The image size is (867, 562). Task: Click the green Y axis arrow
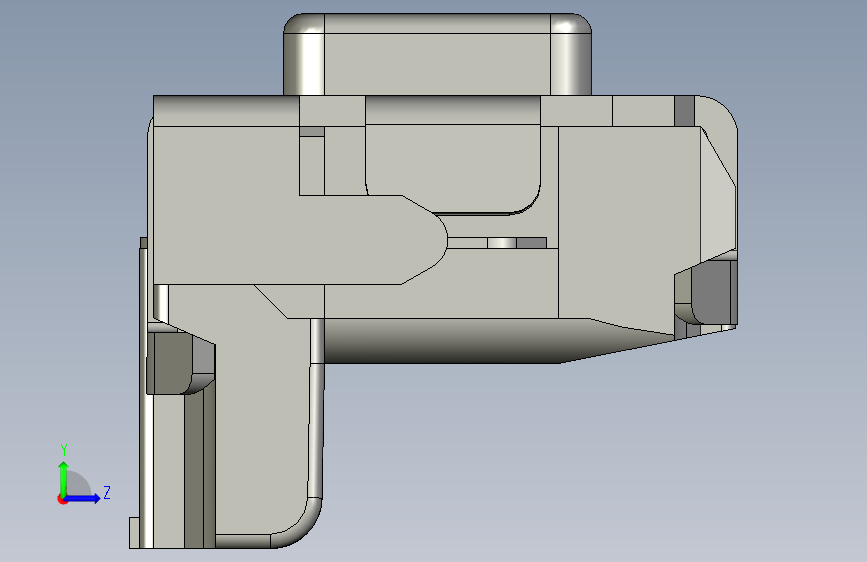point(64,478)
